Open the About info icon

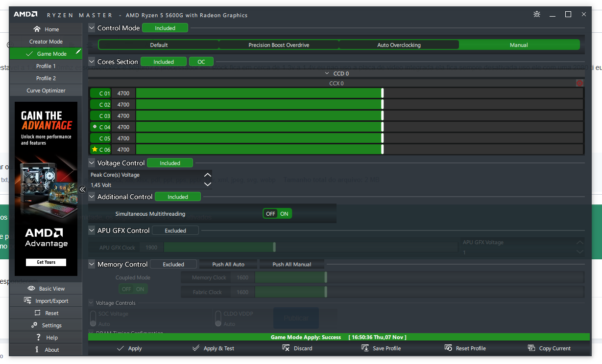[37, 349]
